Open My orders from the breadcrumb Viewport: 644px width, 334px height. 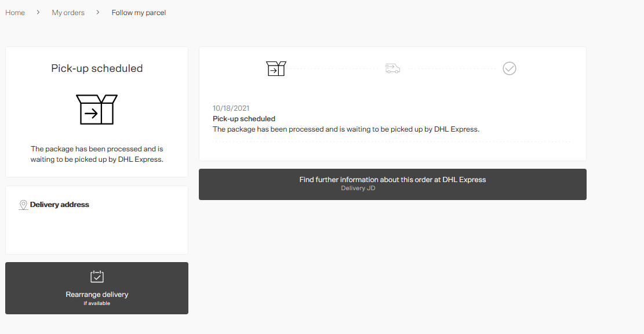[68, 12]
